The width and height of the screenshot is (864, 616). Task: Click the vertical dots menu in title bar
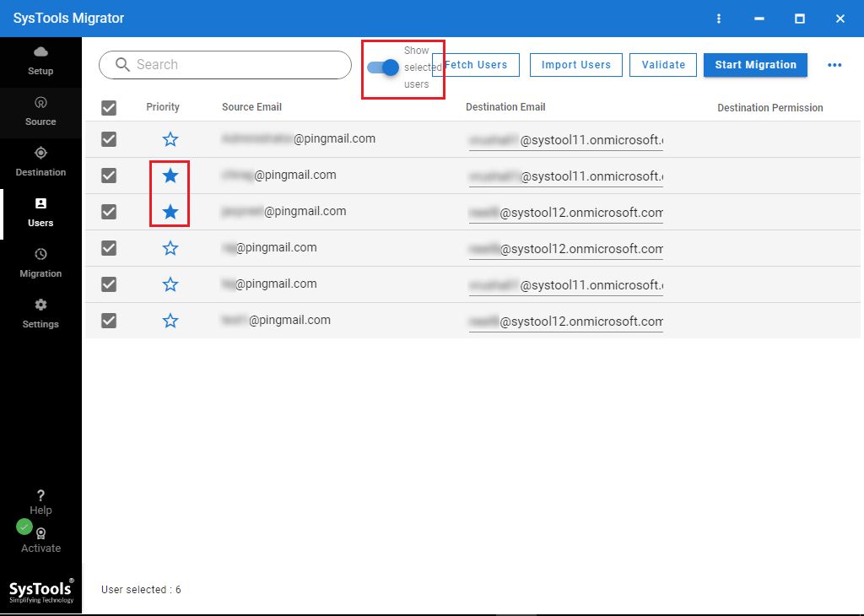pyautogui.click(x=719, y=19)
